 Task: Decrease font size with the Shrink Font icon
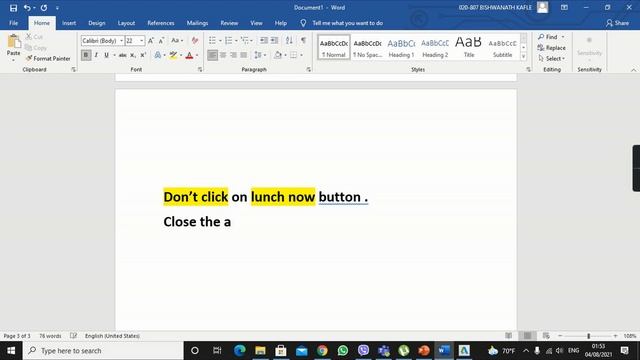coord(161,40)
